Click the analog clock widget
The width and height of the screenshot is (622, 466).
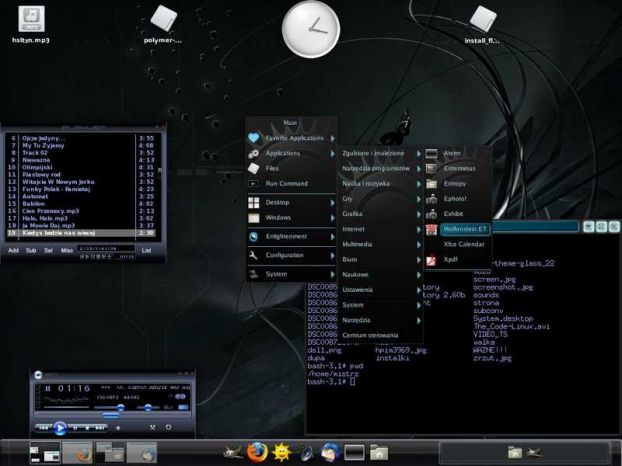pos(311,29)
